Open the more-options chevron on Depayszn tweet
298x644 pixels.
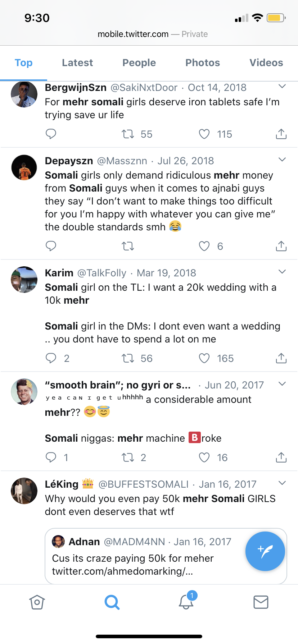coord(282,160)
